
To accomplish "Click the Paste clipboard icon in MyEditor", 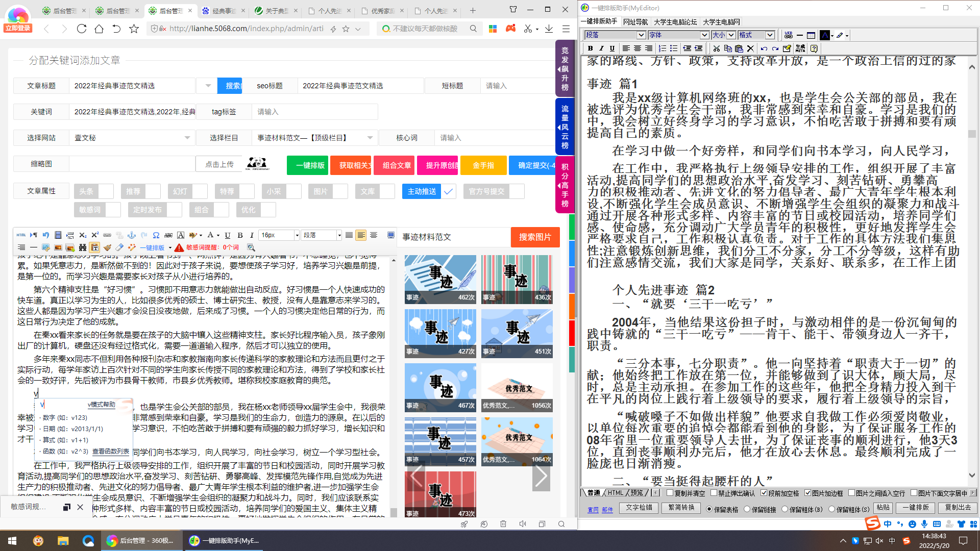I will (x=739, y=48).
